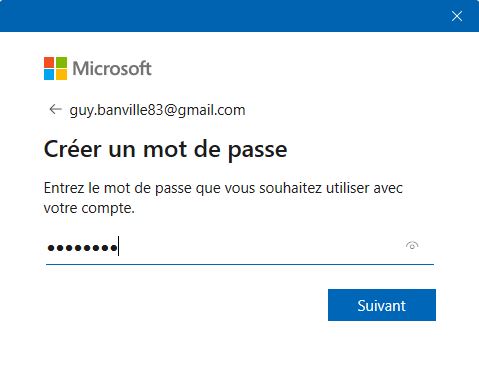This screenshot has height=365, width=479.
Task: Reveal the password with the eye icon
Action: (412, 246)
